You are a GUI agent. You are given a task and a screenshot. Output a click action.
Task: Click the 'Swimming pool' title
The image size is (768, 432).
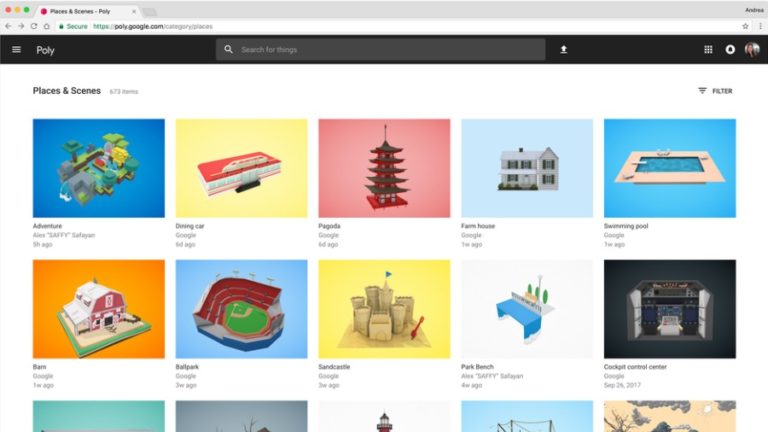click(x=626, y=226)
